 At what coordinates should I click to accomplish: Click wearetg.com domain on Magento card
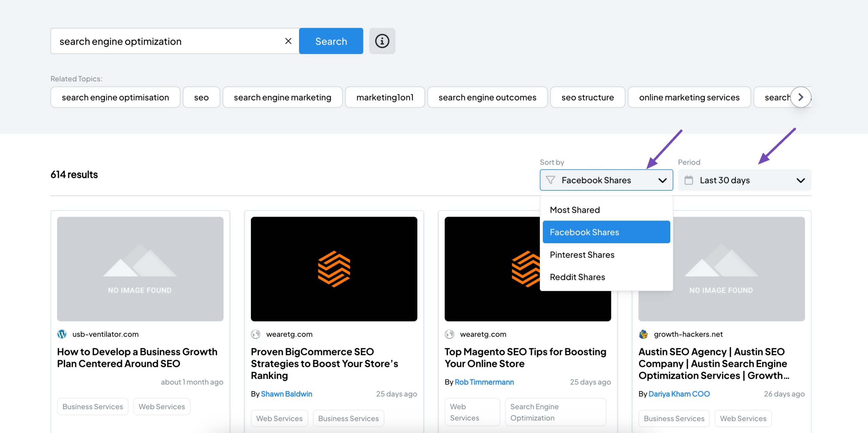coord(483,334)
